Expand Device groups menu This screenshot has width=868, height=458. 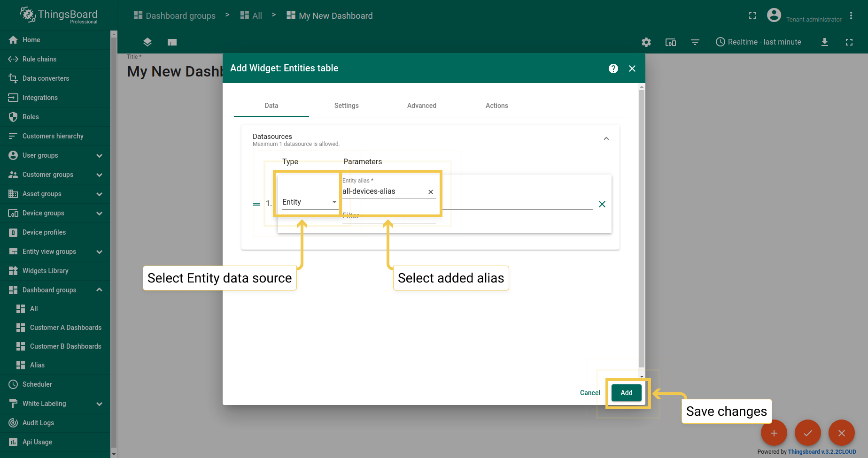click(x=55, y=213)
